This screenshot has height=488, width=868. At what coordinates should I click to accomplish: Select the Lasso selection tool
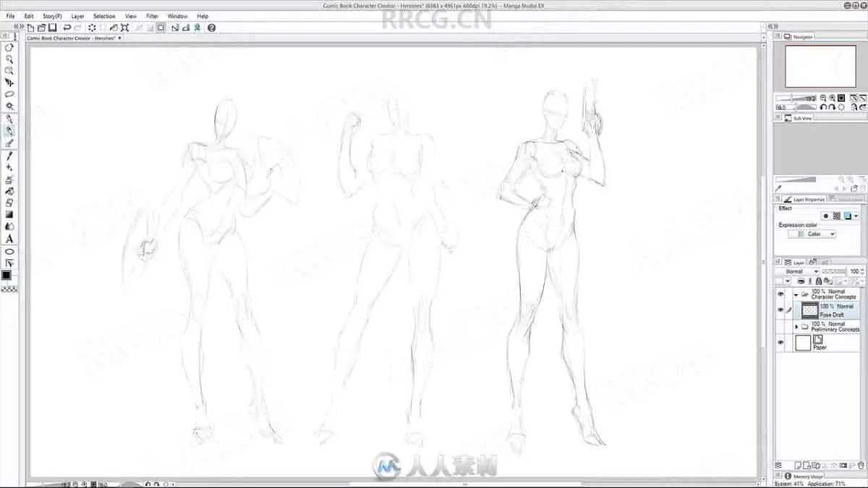9,94
